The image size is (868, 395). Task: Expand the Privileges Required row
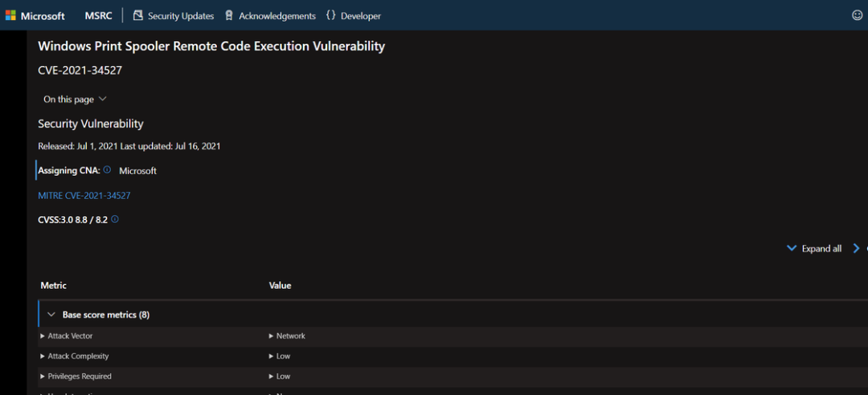[43, 377]
